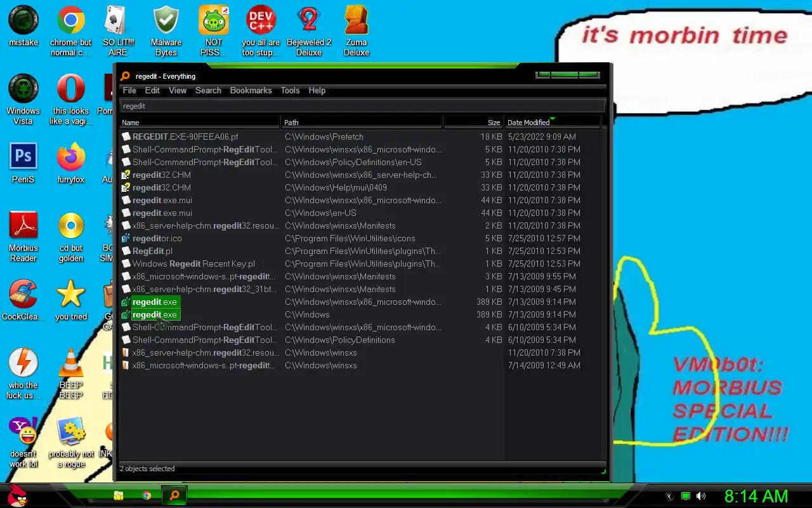Launch the 'BEEP BEEP' VLC cone icon
812x508 pixels.
pyautogui.click(x=71, y=373)
